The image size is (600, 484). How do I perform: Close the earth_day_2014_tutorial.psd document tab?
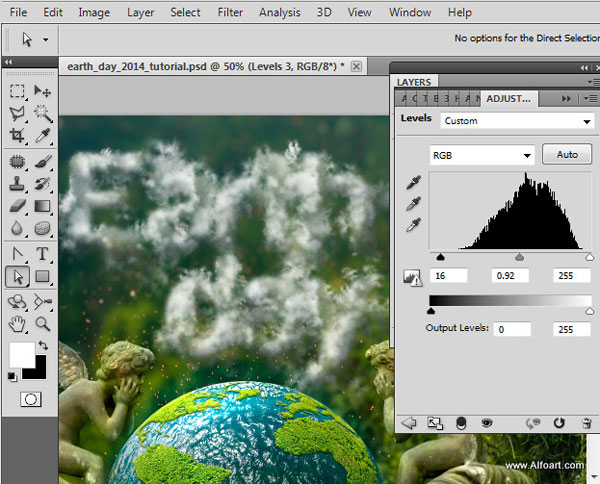pyautogui.click(x=356, y=67)
